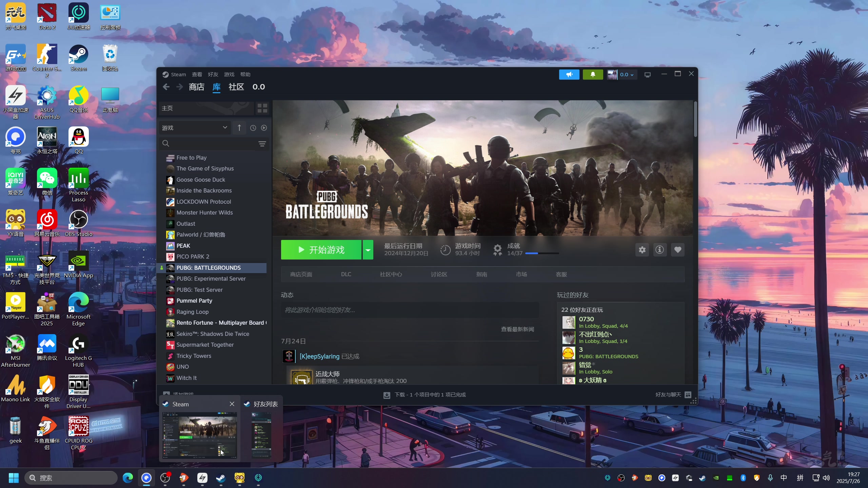Open Edge browser from taskbar
Viewport: 868px width, 488px height.
[x=128, y=478]
